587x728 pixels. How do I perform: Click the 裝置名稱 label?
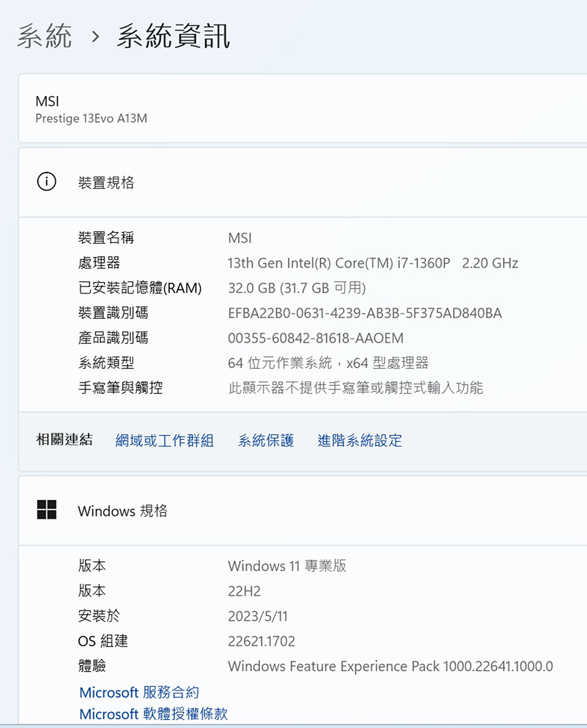[106, 238]
